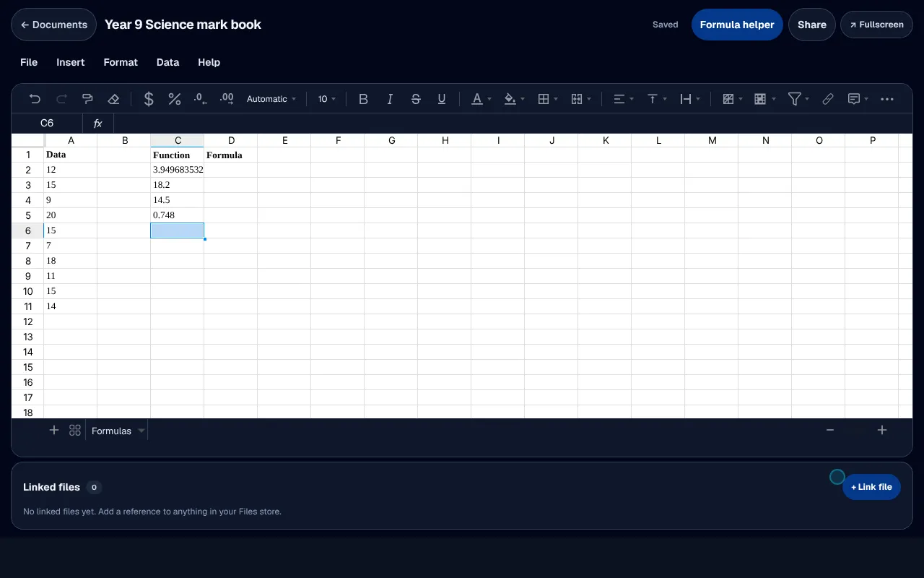The height and width of the screenshot is (578, 924).
Task: Click the Redo icon
Action: point(61,99)
